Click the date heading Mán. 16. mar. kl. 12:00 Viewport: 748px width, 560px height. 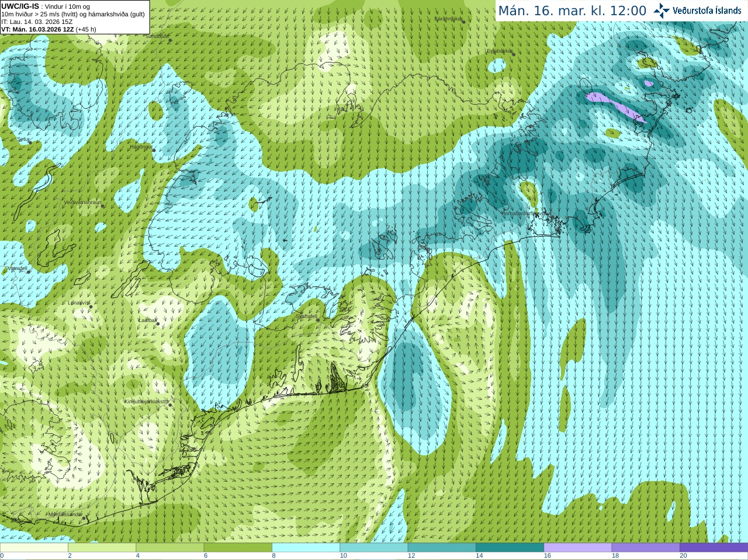[572, 11]
